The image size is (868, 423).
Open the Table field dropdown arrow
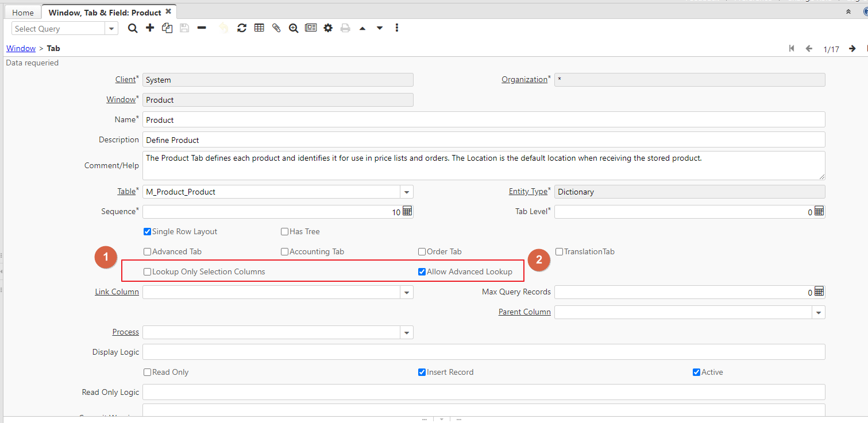pyautogui.click(x=407, y=192)
